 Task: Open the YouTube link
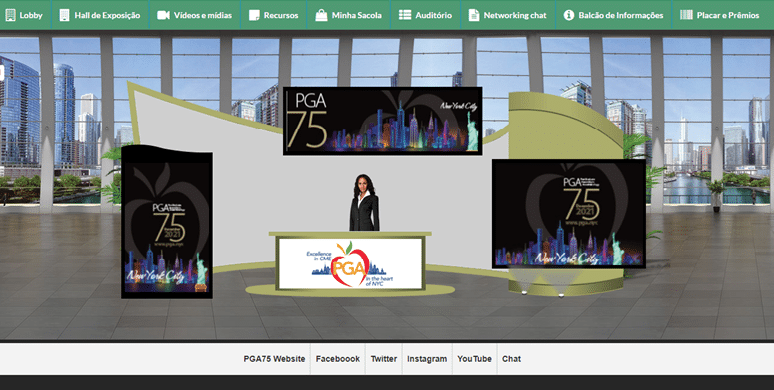474,359
